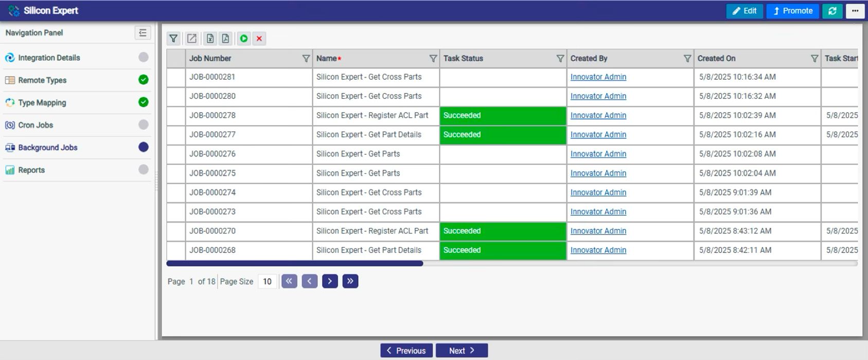Follow Innovator Admin link in JOB-0000276 row
Screen dimensions: 868x360
(598, 154)
